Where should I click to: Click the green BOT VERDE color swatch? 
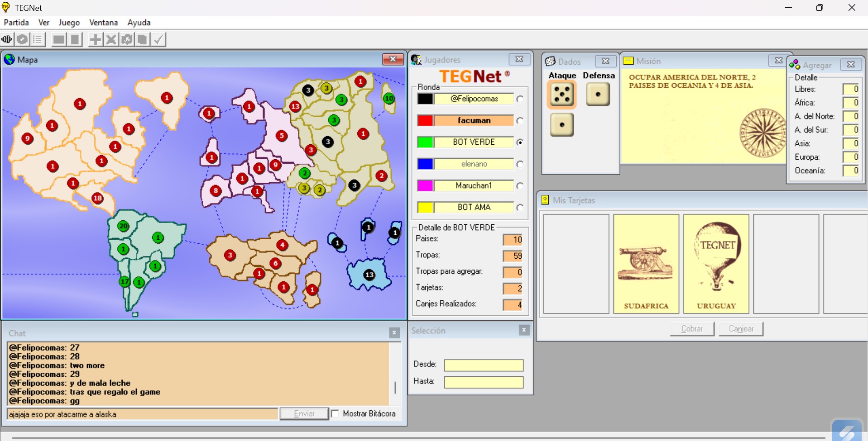(425, 142)
